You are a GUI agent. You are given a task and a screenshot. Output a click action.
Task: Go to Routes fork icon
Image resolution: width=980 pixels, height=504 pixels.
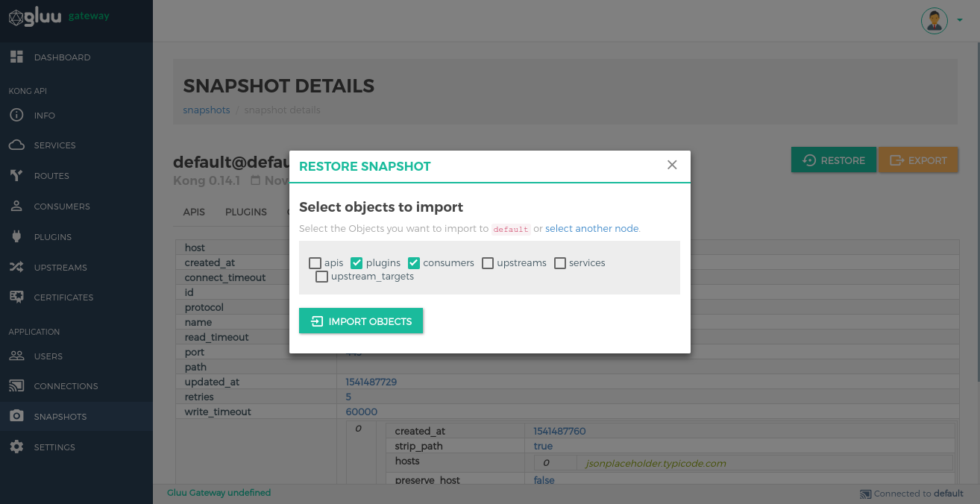(x=16, y=176)
